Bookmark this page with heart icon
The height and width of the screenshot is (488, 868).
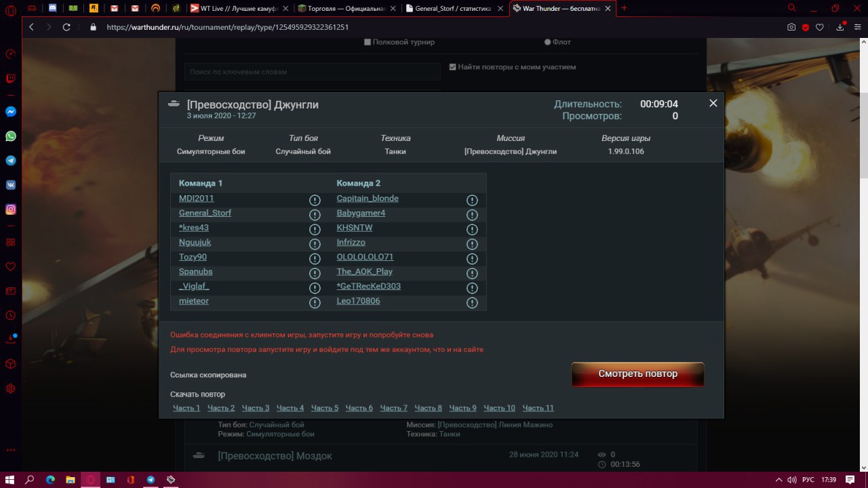[x=820, y=27]
